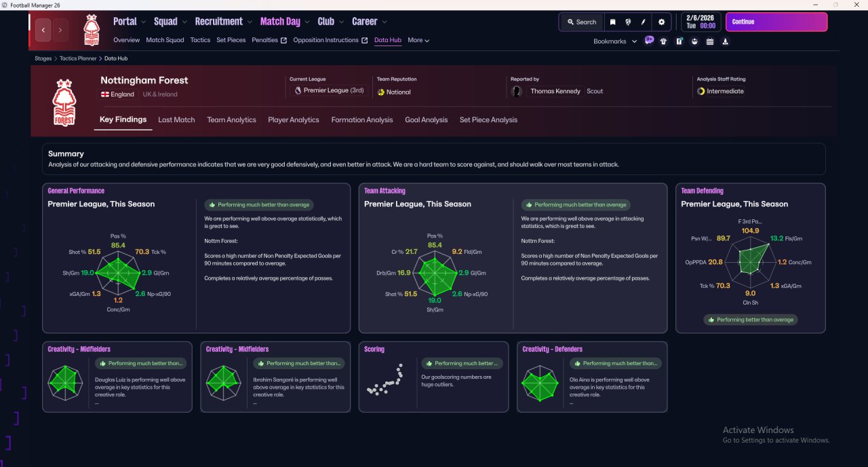Click the pencil edit icon in toolbar
Image resolution: width=868 pixels, height=467 pixels.
(643, 22)
